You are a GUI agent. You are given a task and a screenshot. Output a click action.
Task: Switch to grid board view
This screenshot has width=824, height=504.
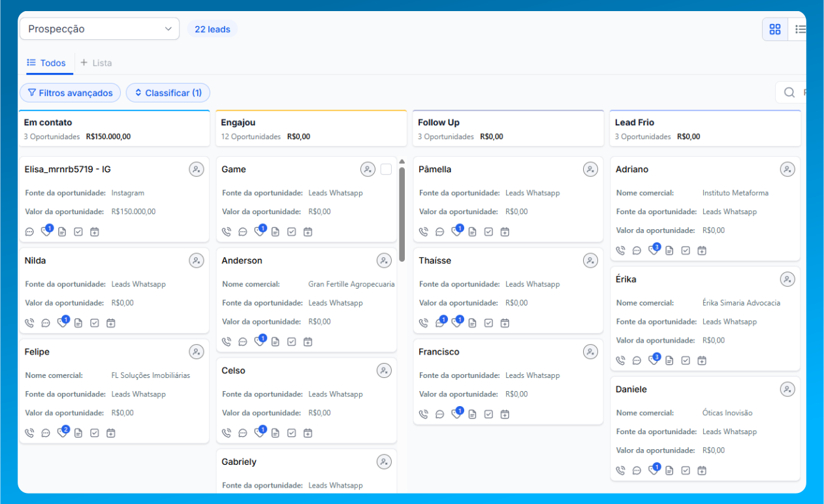(x=775, y=29)
